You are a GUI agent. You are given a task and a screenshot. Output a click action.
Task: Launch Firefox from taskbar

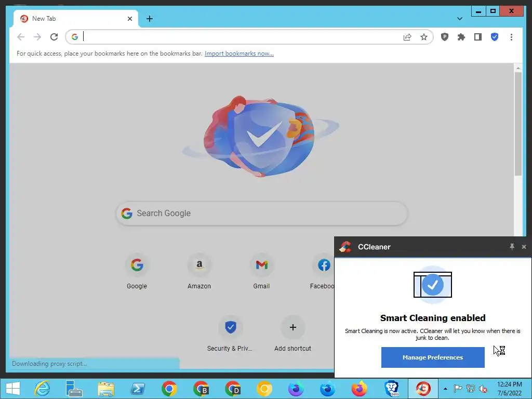click(x=360, y=389)
